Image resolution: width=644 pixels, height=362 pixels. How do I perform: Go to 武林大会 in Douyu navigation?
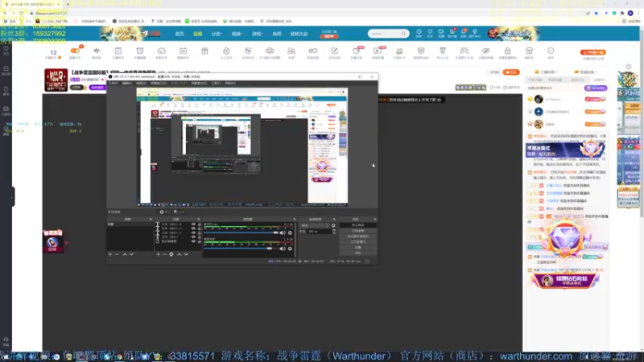299,34
